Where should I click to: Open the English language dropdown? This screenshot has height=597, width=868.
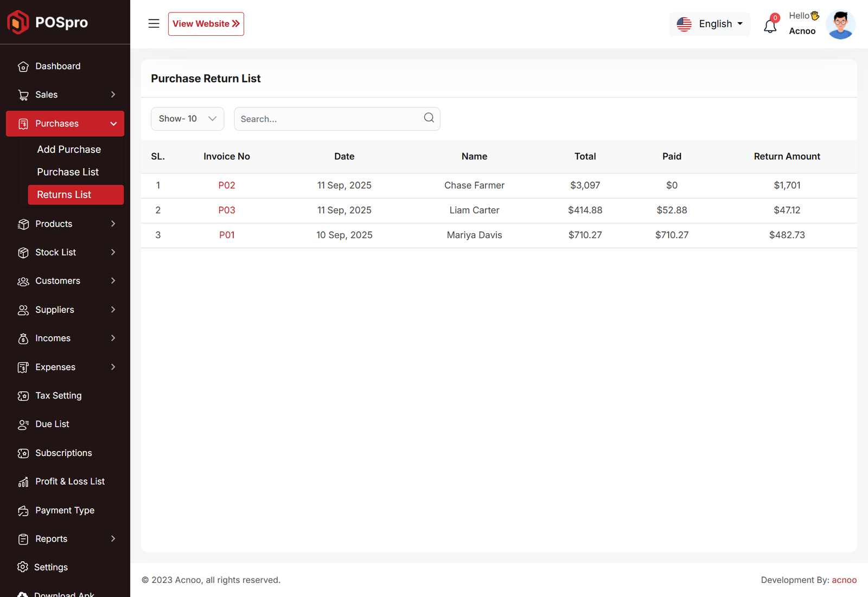[x=710, y=24]
